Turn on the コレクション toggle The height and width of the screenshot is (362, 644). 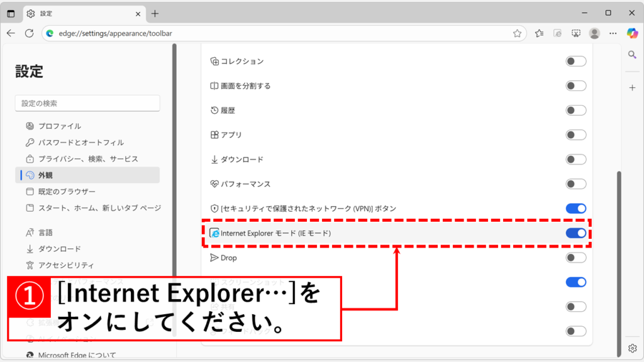(575, 61)
